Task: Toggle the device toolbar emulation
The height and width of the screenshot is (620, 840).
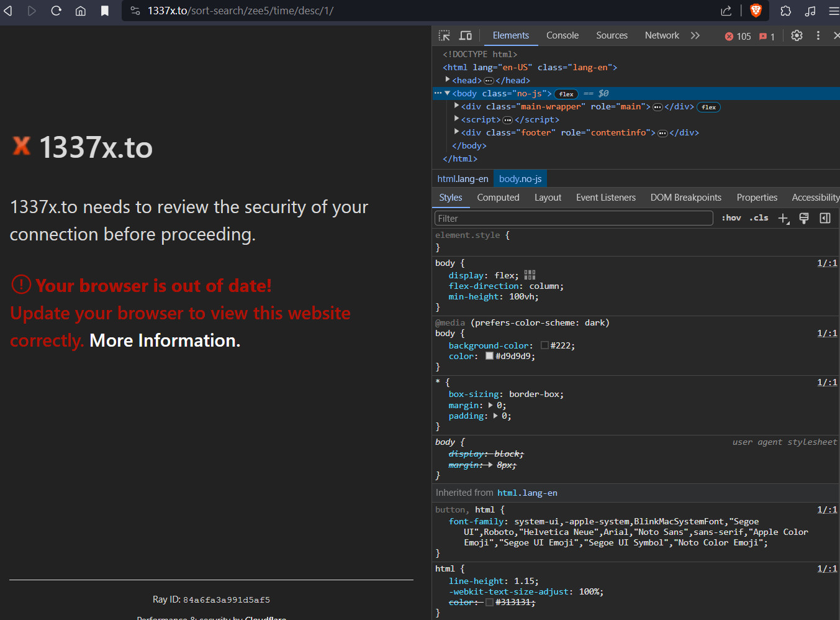Action: click(x=466, y=35)
